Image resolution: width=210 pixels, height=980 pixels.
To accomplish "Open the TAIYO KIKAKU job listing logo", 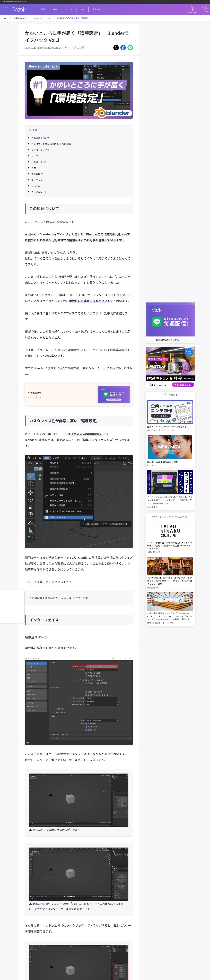I will click(170, 531).
